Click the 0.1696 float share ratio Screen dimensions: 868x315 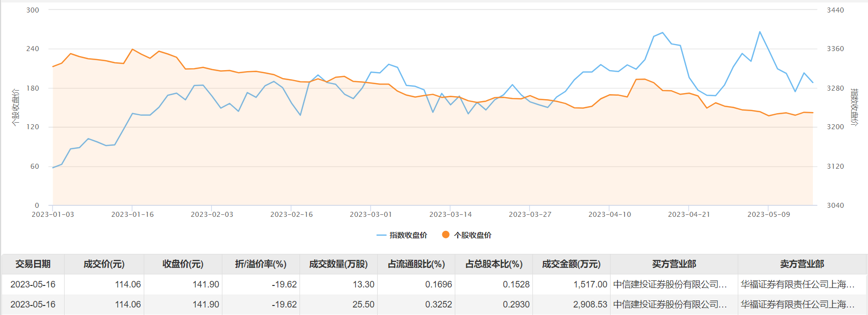tap(439, 284)
